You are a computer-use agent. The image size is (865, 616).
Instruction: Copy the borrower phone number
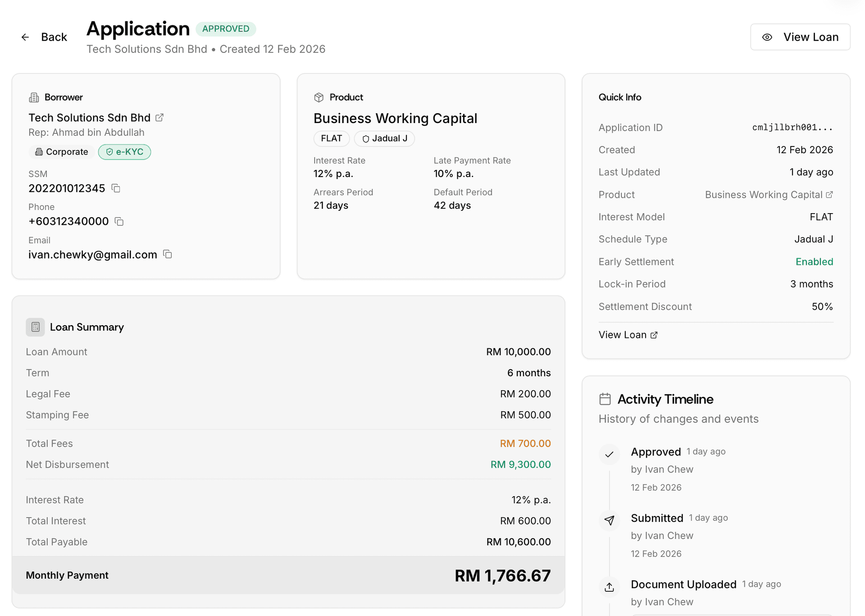(118, 221)
